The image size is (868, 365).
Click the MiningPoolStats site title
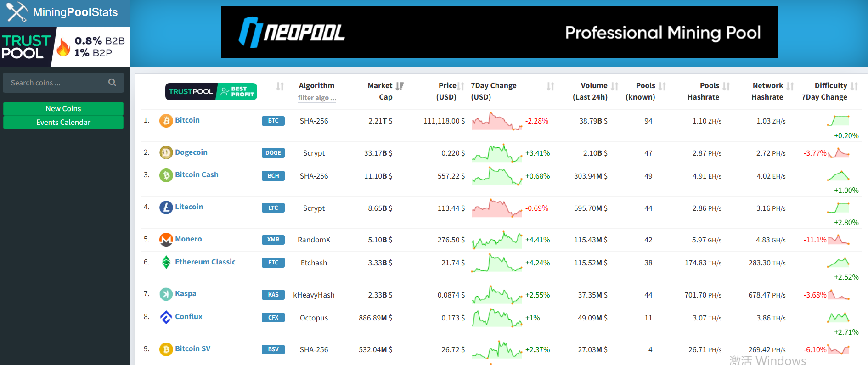tap(75, 12)
